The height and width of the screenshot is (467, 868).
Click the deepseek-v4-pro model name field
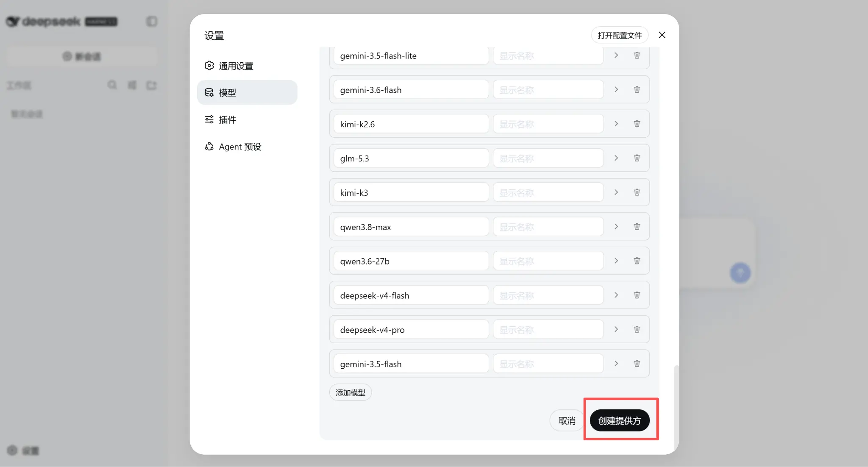coord(411,330)
